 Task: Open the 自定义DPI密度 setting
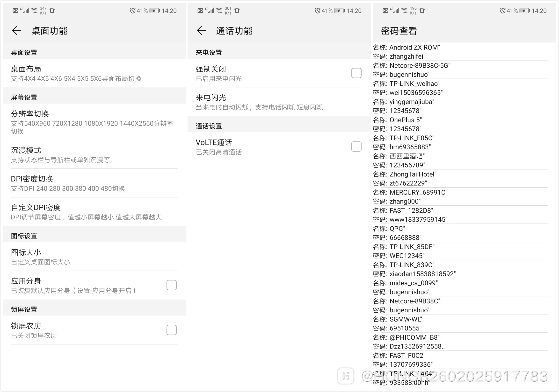click(x=94, y=212)
